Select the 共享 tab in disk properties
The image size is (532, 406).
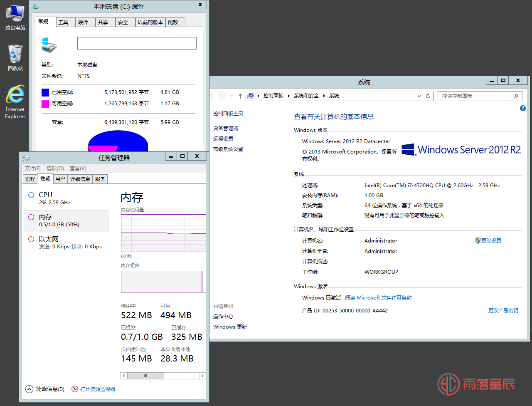(105, 22)
